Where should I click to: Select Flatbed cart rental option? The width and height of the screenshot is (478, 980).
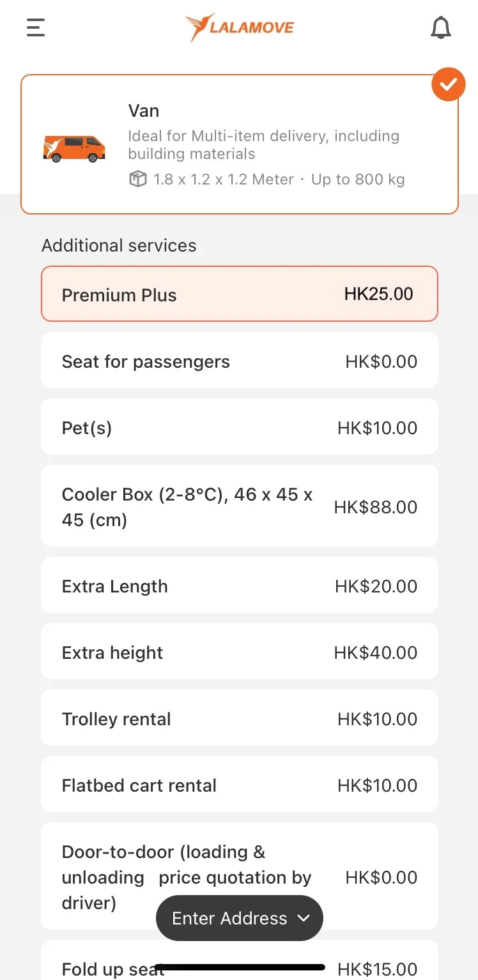[240, 784]
